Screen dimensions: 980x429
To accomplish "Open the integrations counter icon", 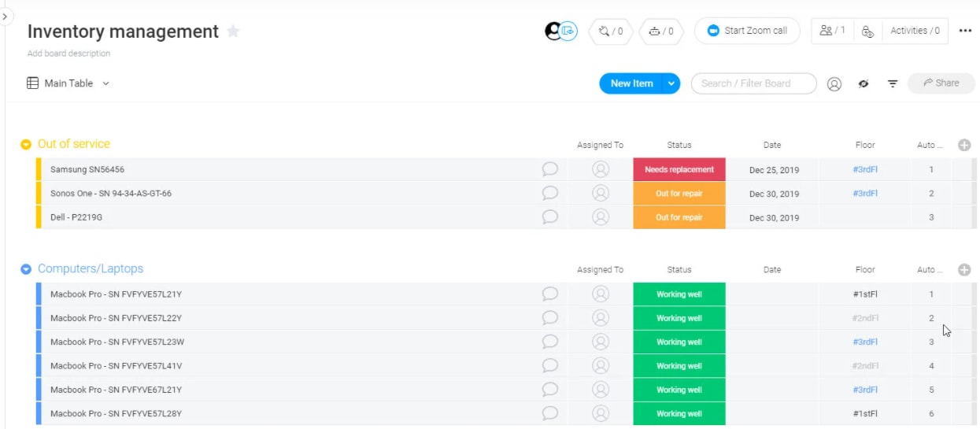I will 611,31.
